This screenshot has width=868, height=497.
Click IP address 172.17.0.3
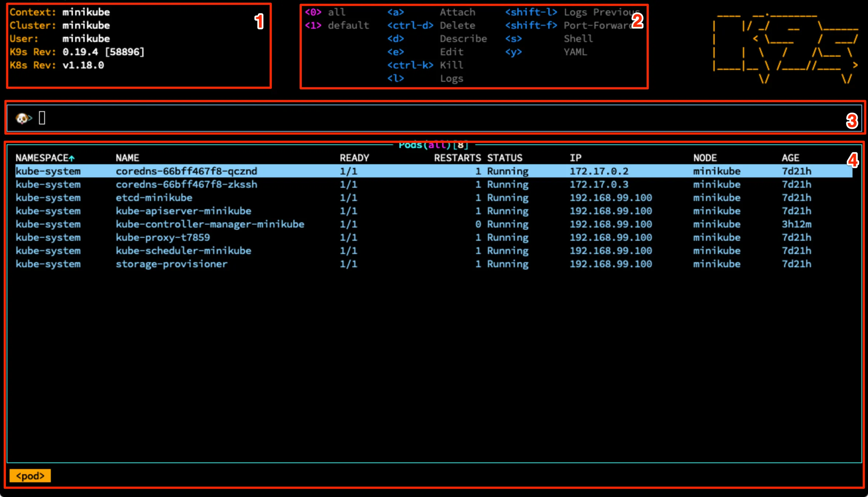click(599, 184)
